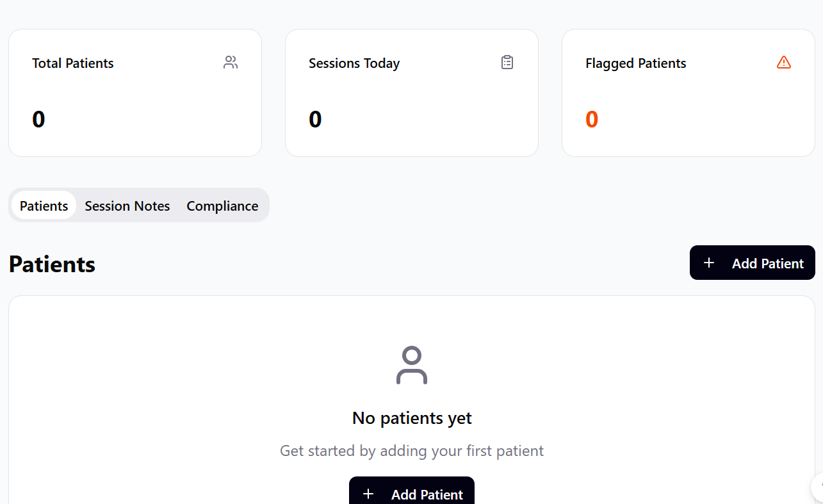Switch to the Session Notes tab
This screenshot has height=504, width=823.
127,206
